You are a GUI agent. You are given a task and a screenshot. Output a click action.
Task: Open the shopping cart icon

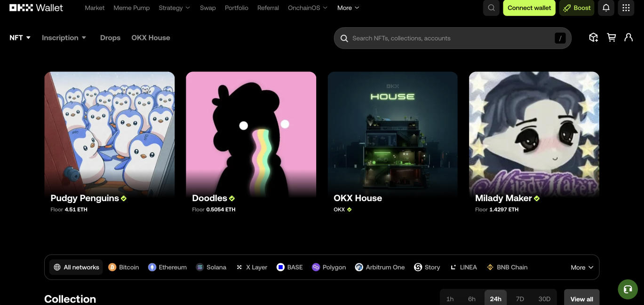612,38
